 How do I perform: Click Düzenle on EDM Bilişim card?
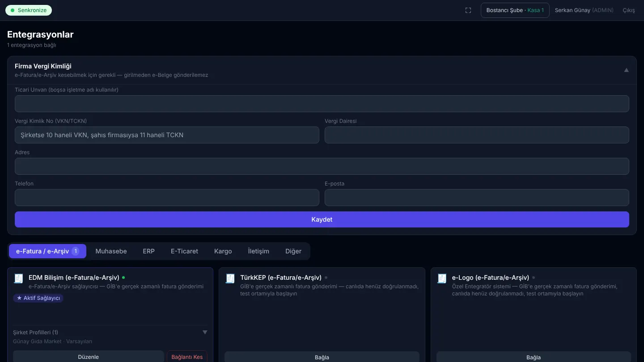click(89, 357)
